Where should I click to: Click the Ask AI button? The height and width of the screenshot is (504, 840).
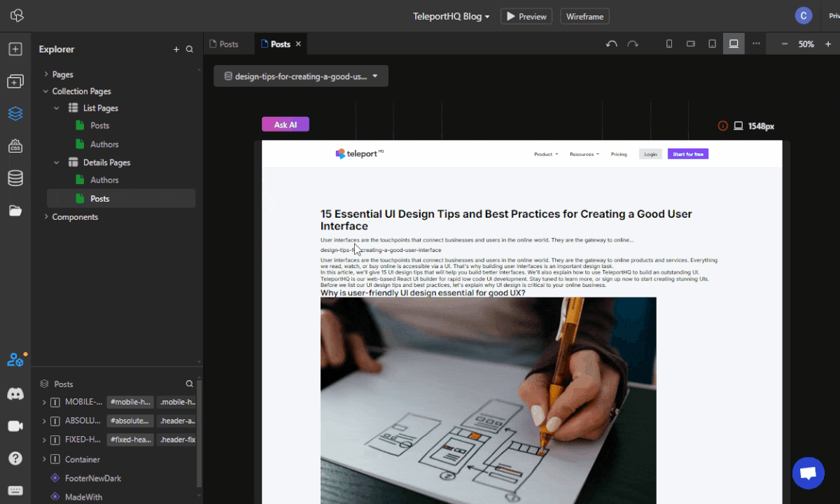tap(286, 125)
